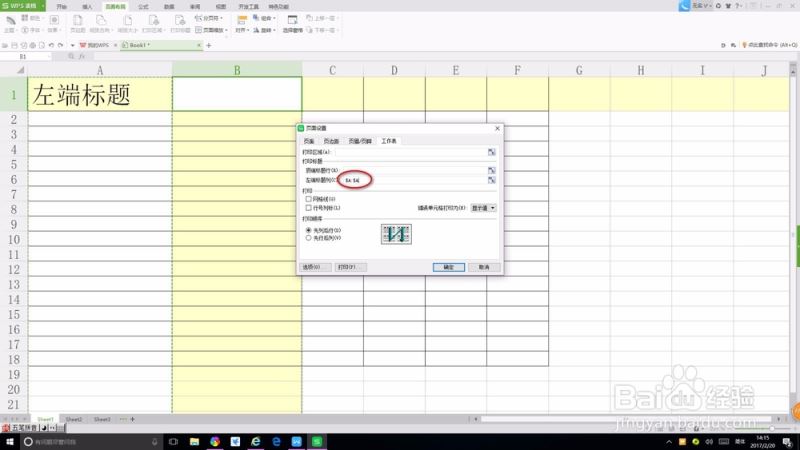The width and height of the screenshot is (800, 450).
Task: Enable the 行号列标 row/column headings checkbox
Action: 308,208
